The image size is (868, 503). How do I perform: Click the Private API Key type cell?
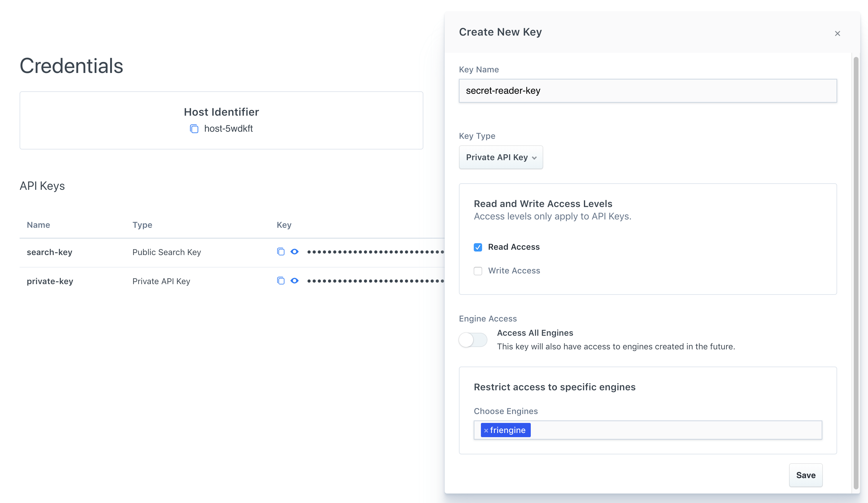(x=161, y=281)
